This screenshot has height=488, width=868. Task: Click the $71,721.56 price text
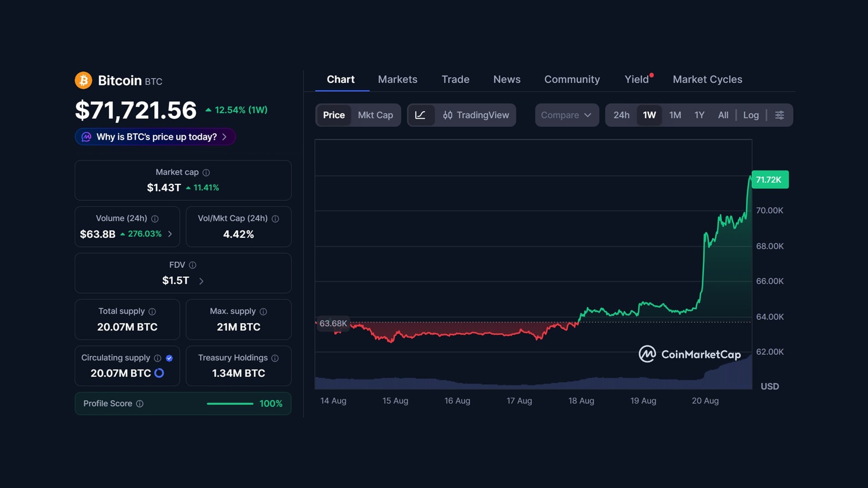tap(136, 110)
